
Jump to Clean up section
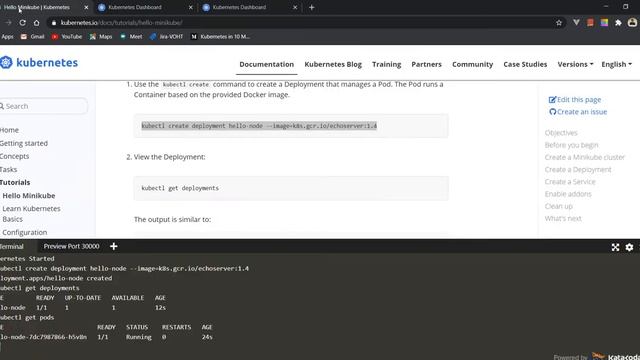tap(559, 206)
